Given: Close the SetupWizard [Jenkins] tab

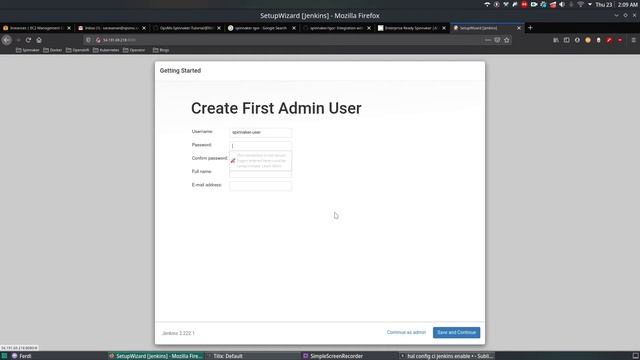Looking at the screenshot, I should point(519,28).
